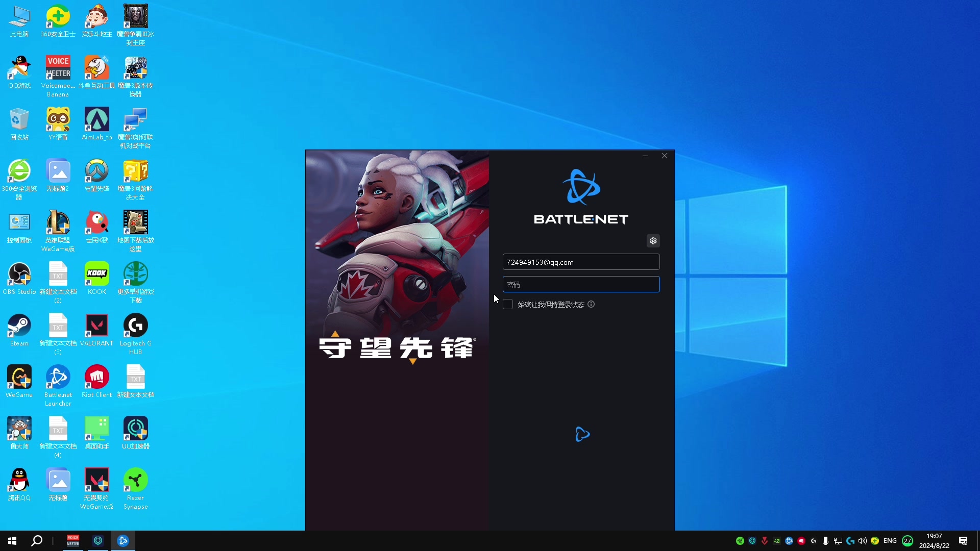Select the 新建文本文档 (4) text file
Image resolution: width=980 pixels, height=551 pixels.
tap(58, 437)
